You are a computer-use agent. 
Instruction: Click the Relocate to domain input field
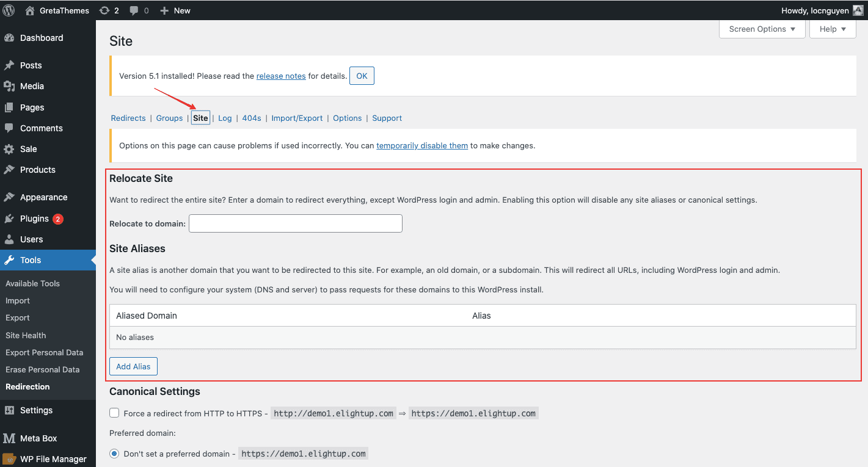[x=296, y=223]
